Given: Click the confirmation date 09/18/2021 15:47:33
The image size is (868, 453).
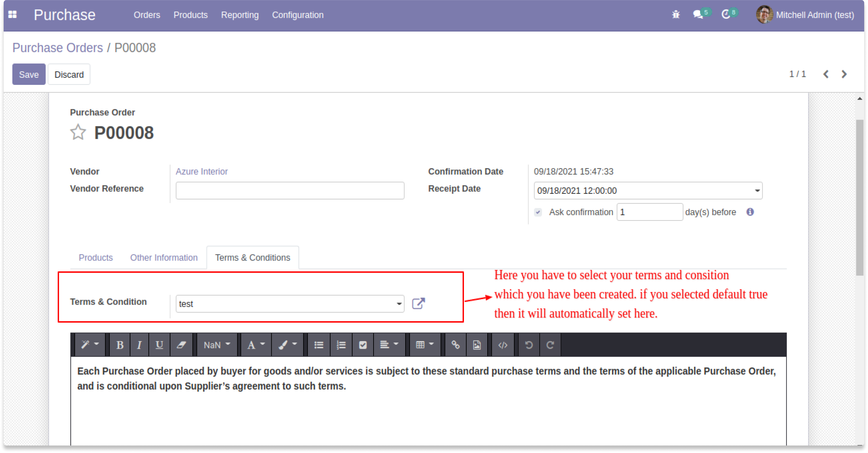Looking at the screenshot, I should (x=573, y=171).
